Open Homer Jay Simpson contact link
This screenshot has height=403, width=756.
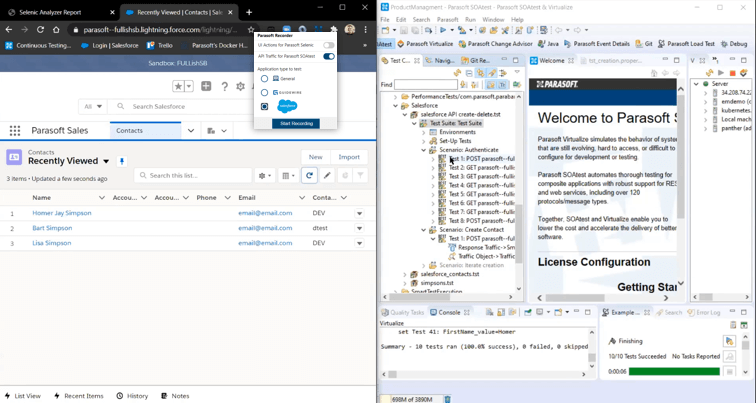[x=62, y=213]
